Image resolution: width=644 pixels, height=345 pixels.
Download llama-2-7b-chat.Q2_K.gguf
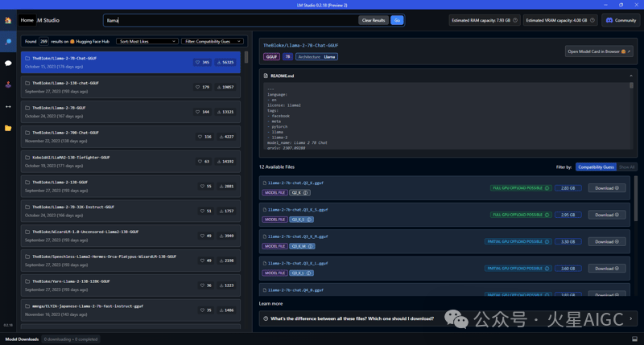tap(607, 188)
